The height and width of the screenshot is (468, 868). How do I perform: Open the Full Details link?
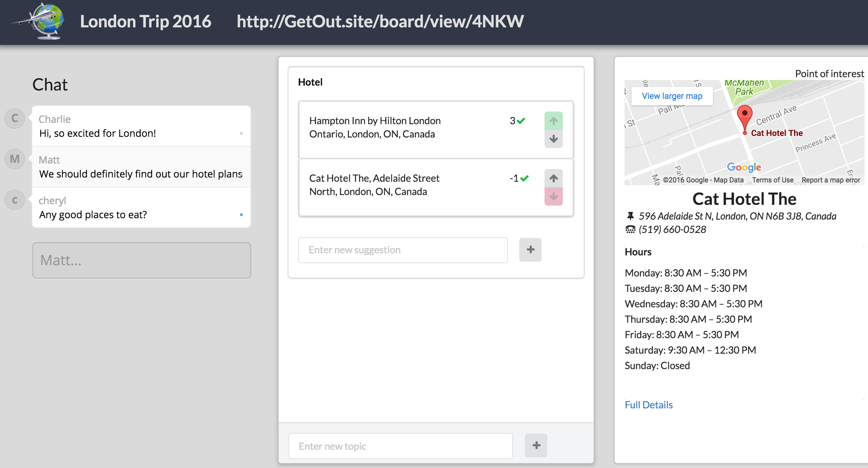pyautogui.click(x=648, y=405)
